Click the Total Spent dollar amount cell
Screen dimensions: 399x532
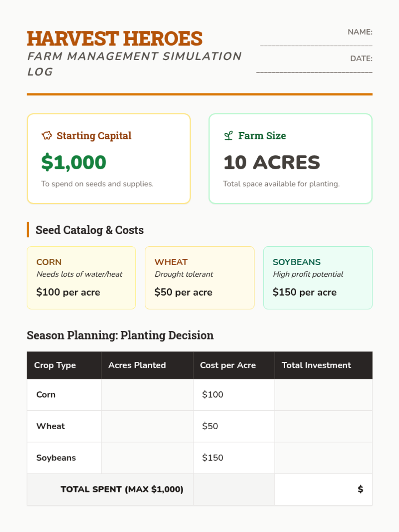point(323,489)
